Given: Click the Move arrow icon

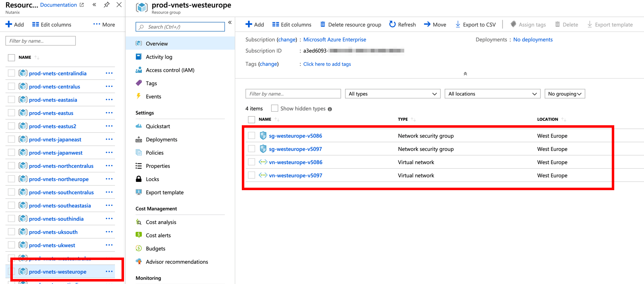Looking at the screenshot, I should click(427, 24).
